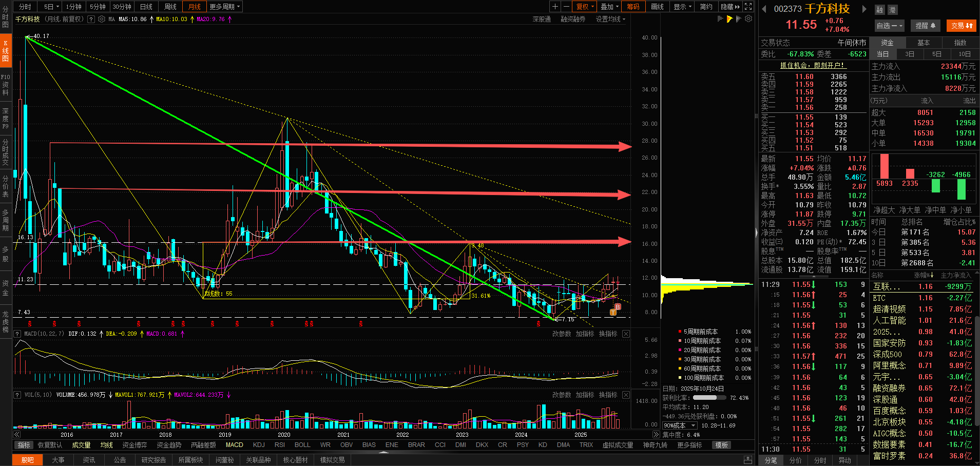
Task: Open the 叠加 overlay dropdown
Action: [x=609, y=7]
